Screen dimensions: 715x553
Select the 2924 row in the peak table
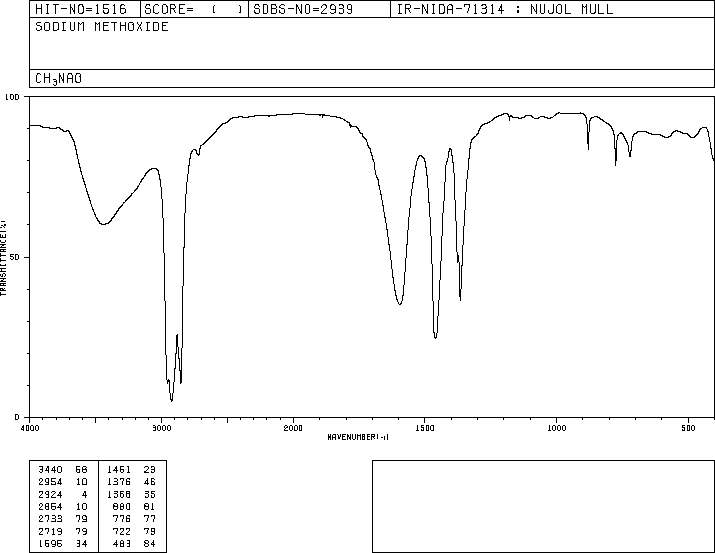point(63,494)
